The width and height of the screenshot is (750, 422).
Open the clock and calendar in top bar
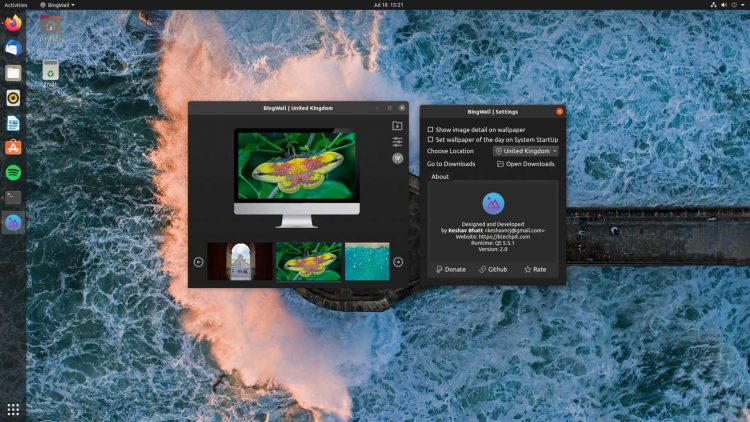click(x=388, y=5)
